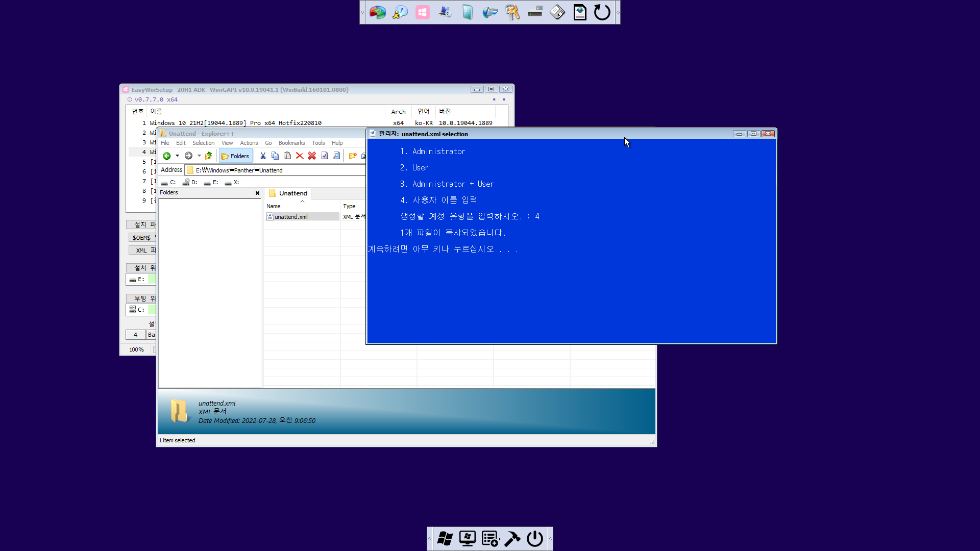
Task: Click the Paste clipboard icon in Explorer++
Action: tap(287, 156)
